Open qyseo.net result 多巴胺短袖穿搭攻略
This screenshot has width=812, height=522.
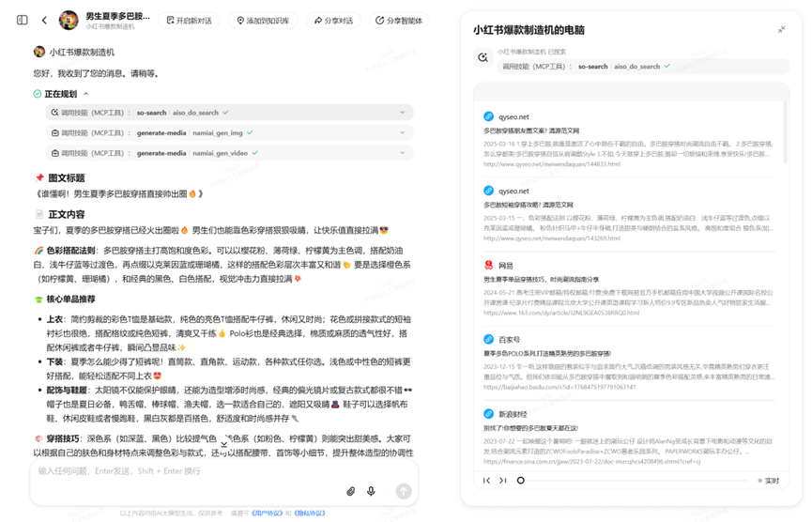529,205
